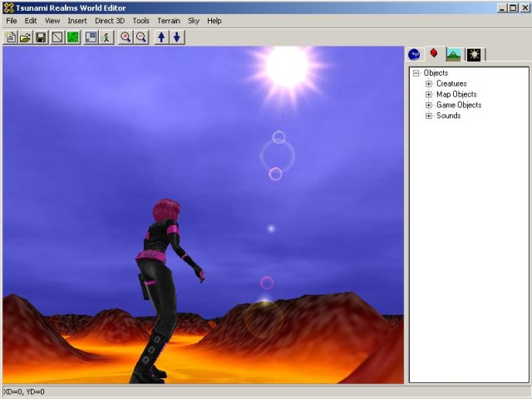Open the Tools menu
The image size is (532, 399).
[x=140, y=21]
